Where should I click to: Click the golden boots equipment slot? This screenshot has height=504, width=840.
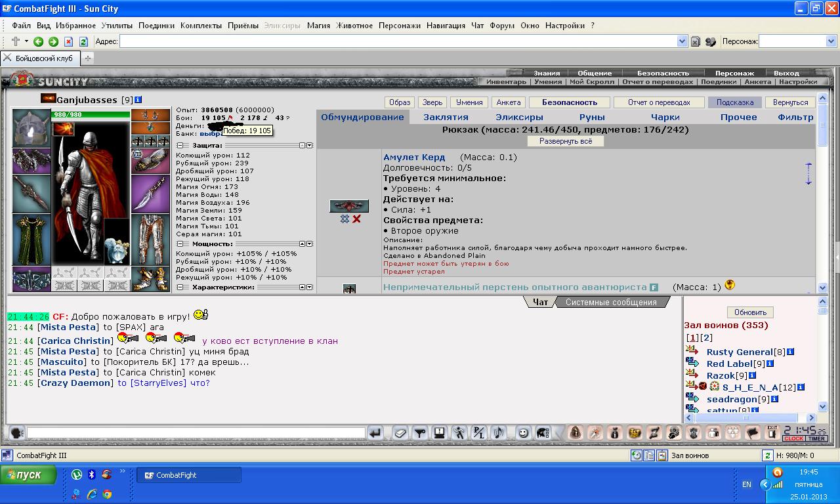pyautogui.click(x=150, y=279)
